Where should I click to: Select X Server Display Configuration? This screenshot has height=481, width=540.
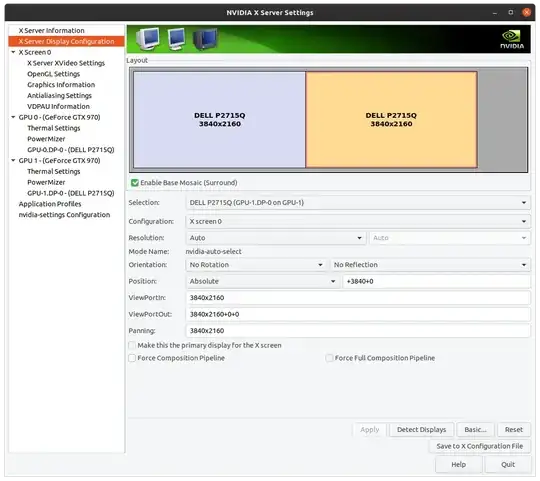(x=66, y=41)
